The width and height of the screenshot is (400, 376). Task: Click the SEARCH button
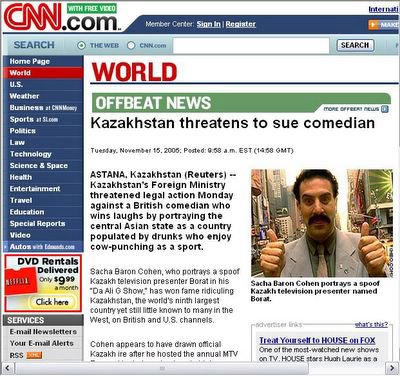click(x=355, y=45)
